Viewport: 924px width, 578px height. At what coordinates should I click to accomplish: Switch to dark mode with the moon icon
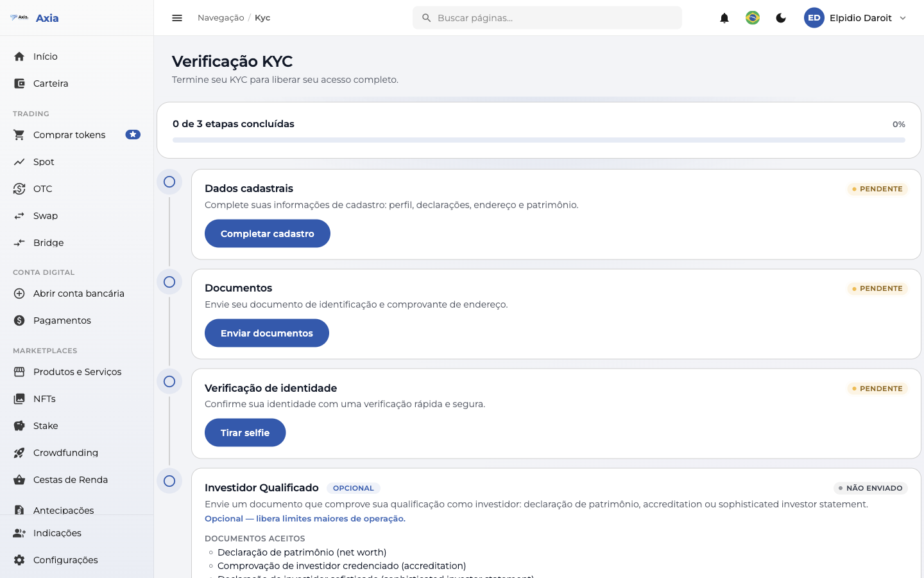click(781, 18)
